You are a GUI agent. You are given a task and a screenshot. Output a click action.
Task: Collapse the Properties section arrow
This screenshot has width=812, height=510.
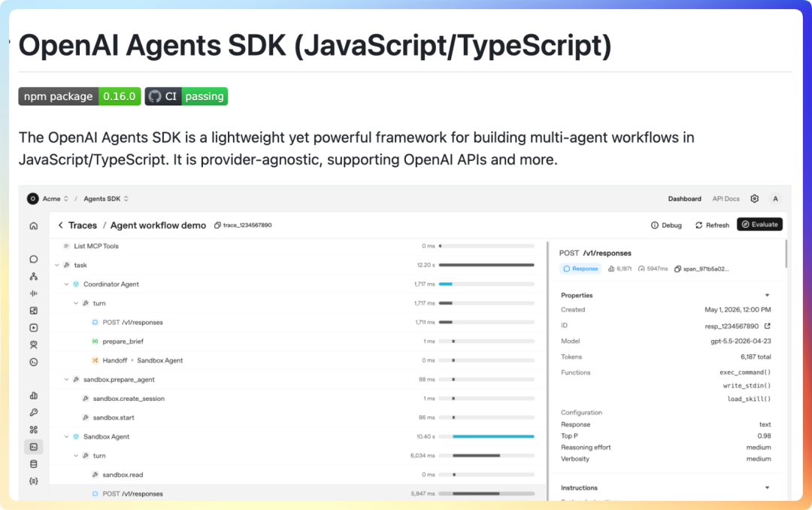(767, 296)
